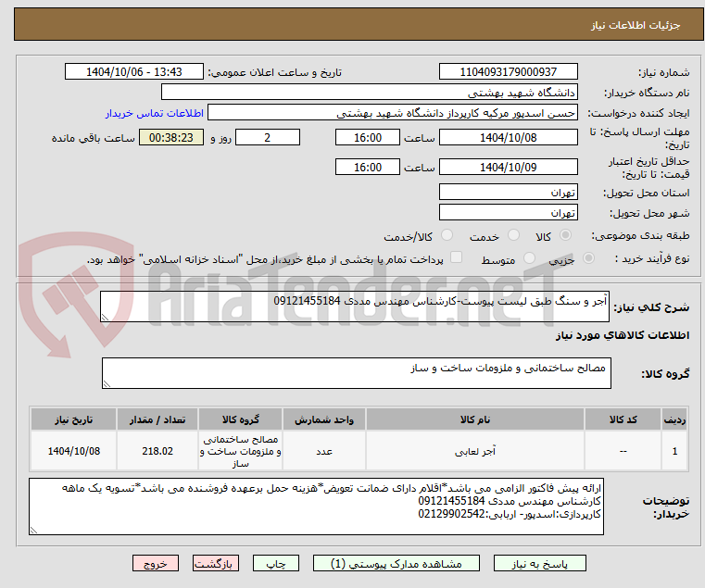The height and width of the screenshot is (588, 705).
Task: Select the کالا/خدمت radio button
Action: (447, 235)
